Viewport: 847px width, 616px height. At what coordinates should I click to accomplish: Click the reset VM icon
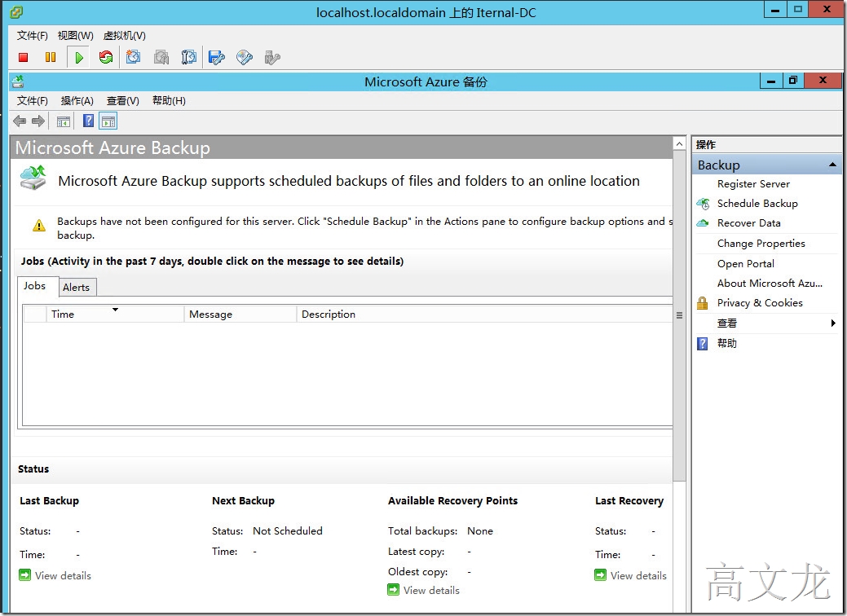106,57
